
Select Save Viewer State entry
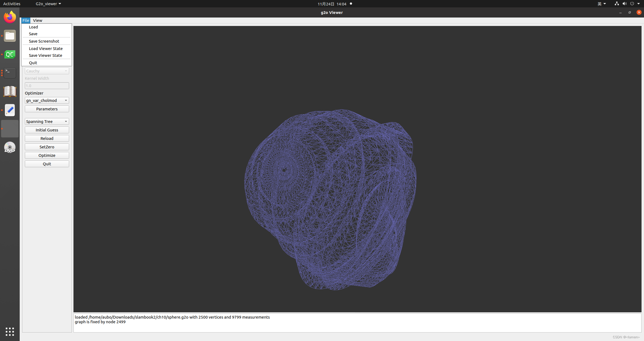[x=45, y=55]
